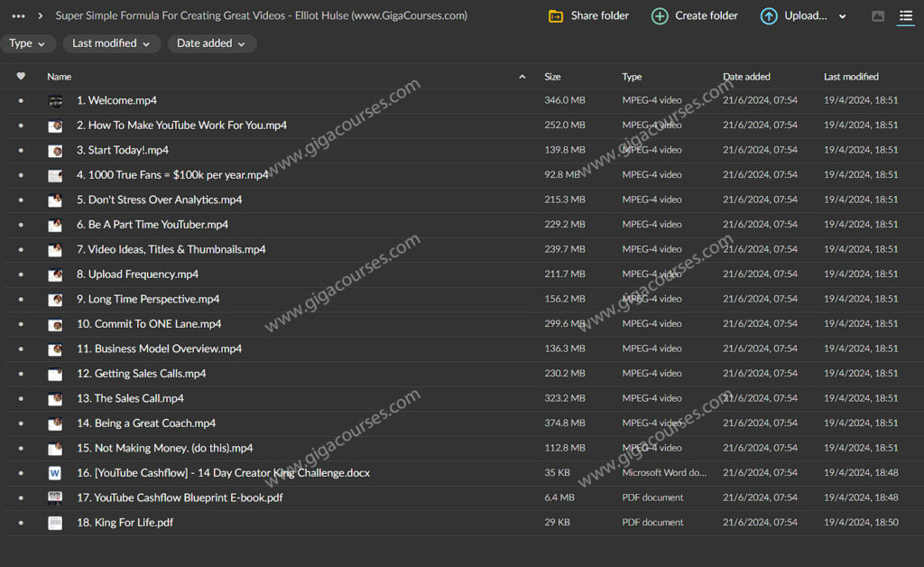
Task: Toggle the favorite dot beside 1. Welcome.mp4
Action: (x=21, y=101)
